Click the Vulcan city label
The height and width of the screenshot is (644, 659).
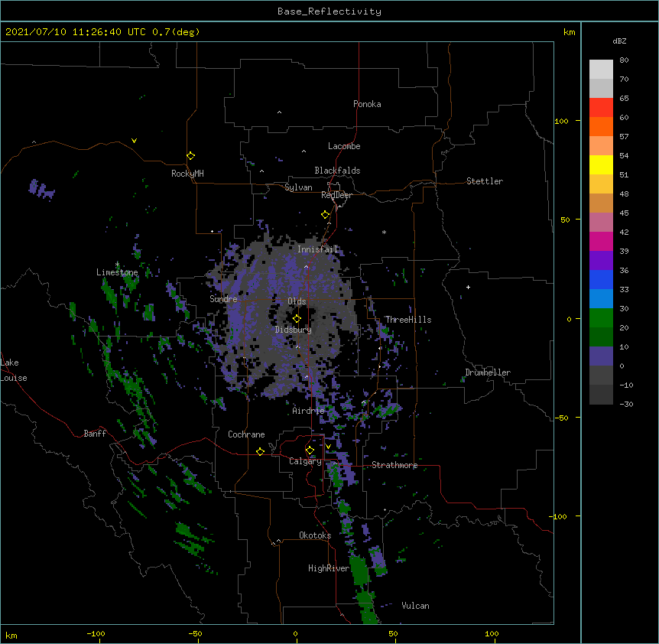tap(415, 606)
